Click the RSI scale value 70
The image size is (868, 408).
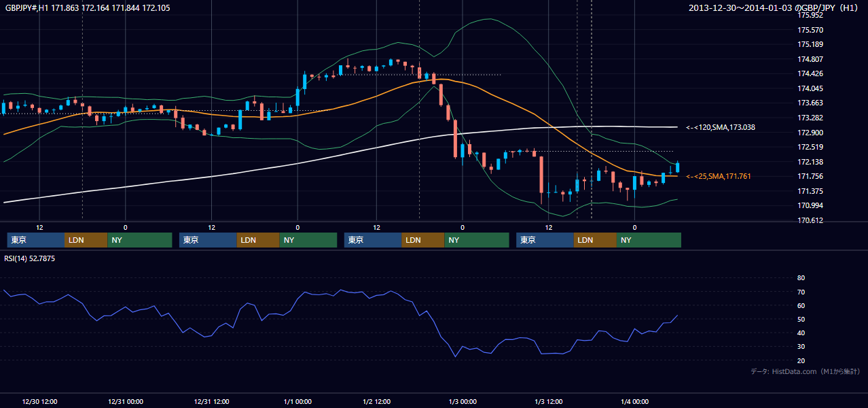click(801, 292)
